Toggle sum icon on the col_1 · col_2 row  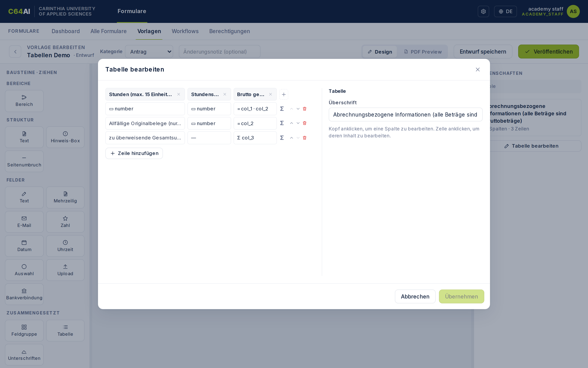click(x=282, y=109)
